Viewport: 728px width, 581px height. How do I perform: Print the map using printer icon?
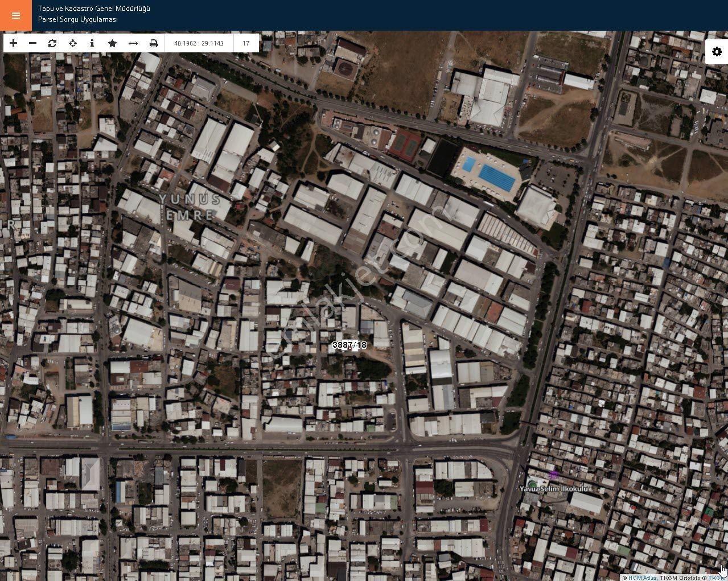[154, 43]
